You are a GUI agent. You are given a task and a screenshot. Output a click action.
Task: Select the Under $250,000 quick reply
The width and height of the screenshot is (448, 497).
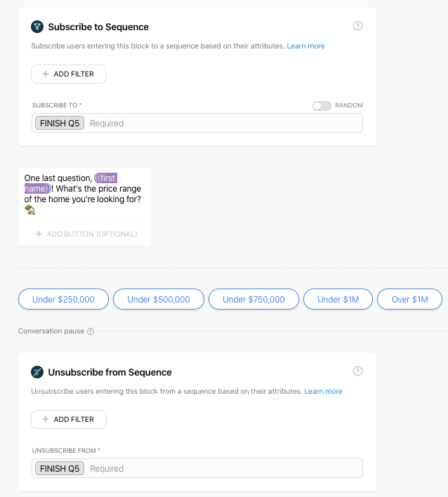click(63, 299)
